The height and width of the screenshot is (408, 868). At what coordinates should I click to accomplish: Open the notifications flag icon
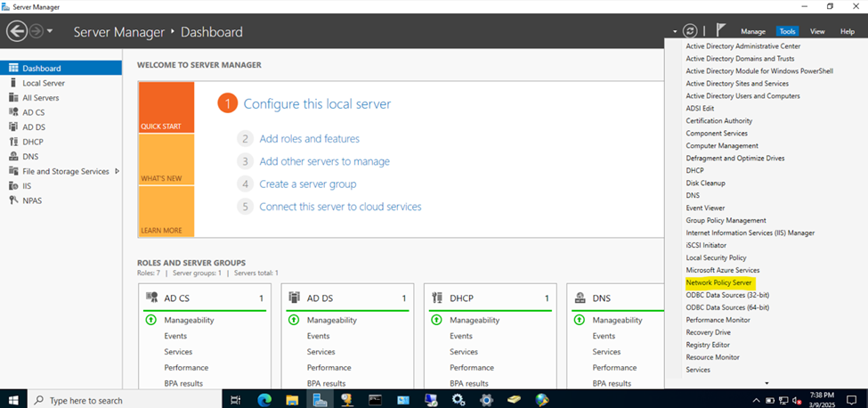[721, 31]
